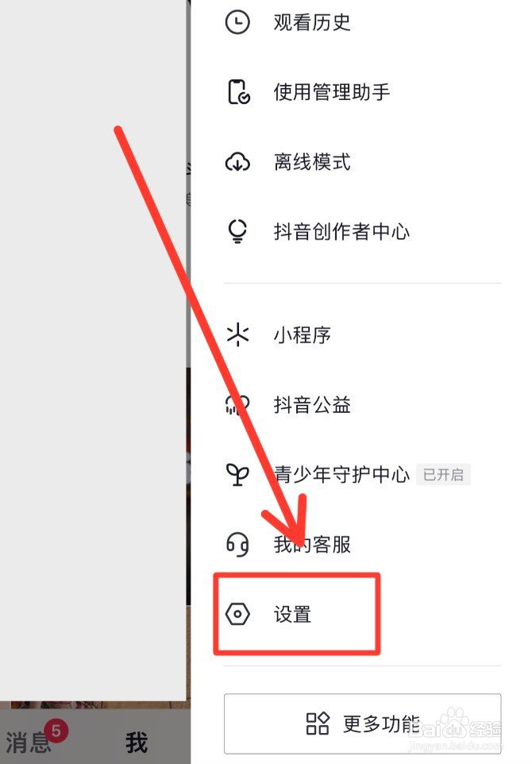The width and height of the screenshot is (532, 764).
Task: Tap the 抖音公益 charity icon
Action: (x=237, y=405)
